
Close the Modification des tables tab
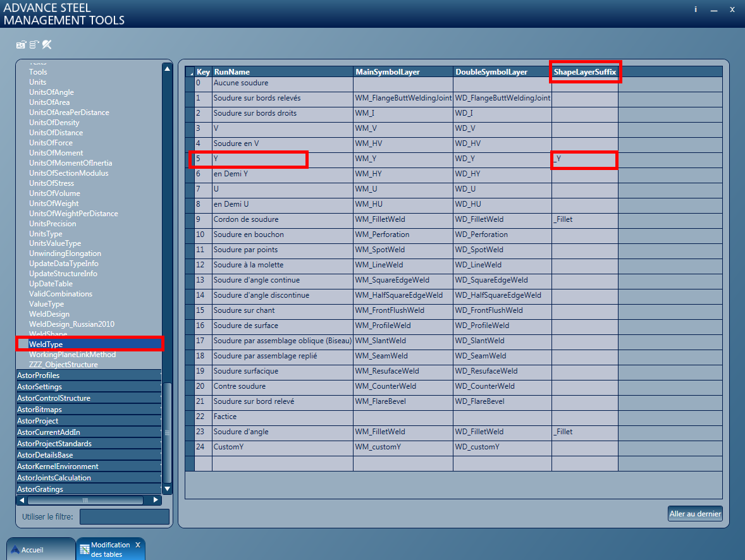[138, 545]
